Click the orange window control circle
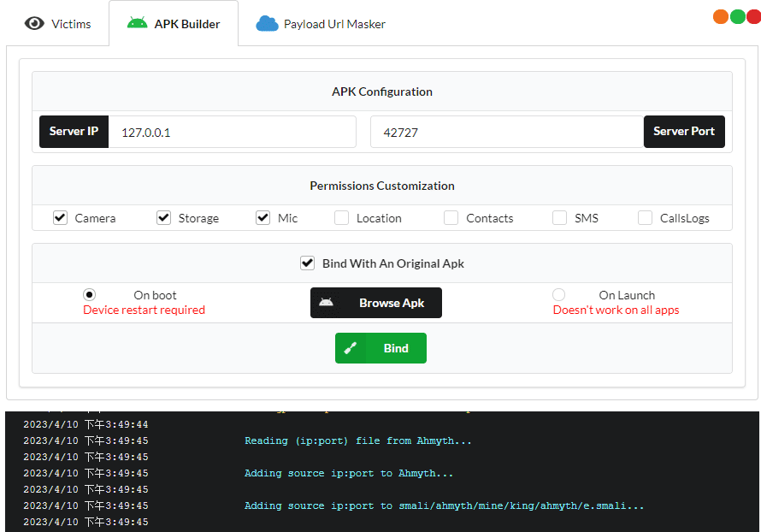Image resolution: width=761 pixels, height=532 pixels. pyautogui.click(x=721, y=16)
